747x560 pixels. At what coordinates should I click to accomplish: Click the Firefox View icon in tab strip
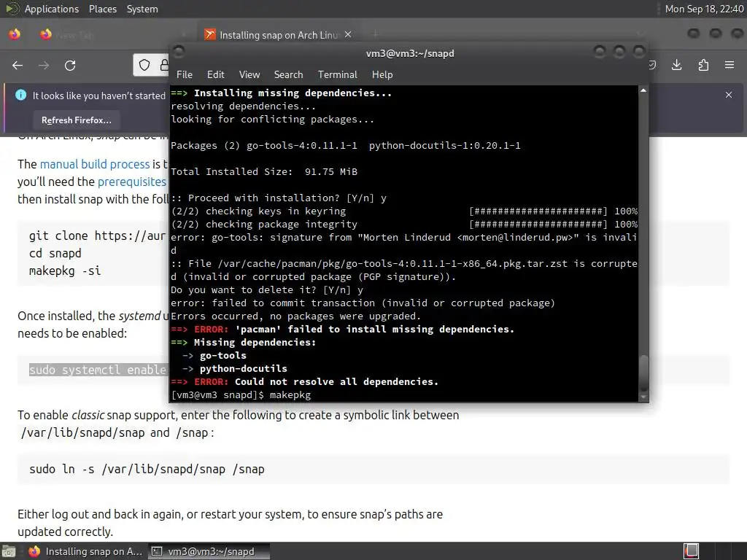click(15, 34)
